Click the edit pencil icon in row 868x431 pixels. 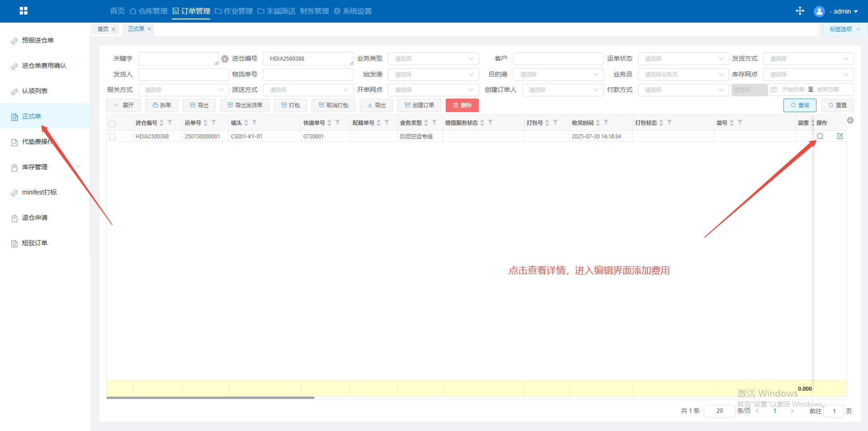coord(840,136)
